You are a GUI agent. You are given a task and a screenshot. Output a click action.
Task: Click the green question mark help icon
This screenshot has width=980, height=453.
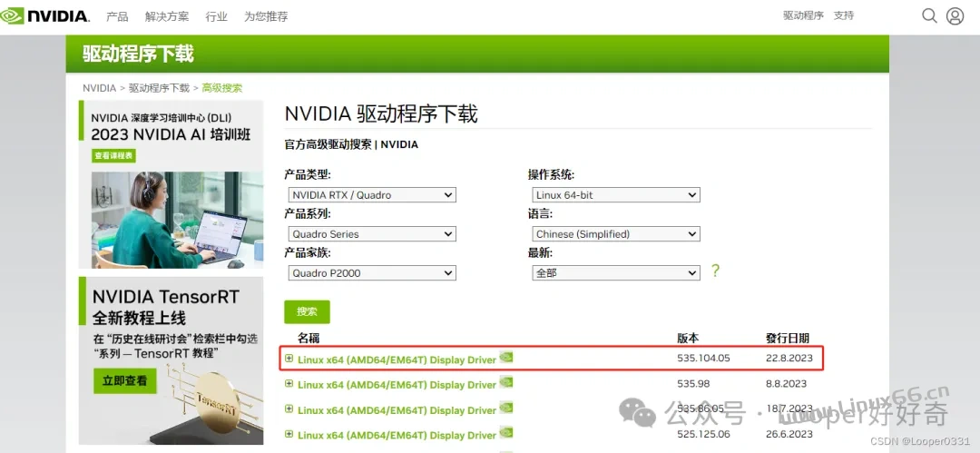coord(715,271)
